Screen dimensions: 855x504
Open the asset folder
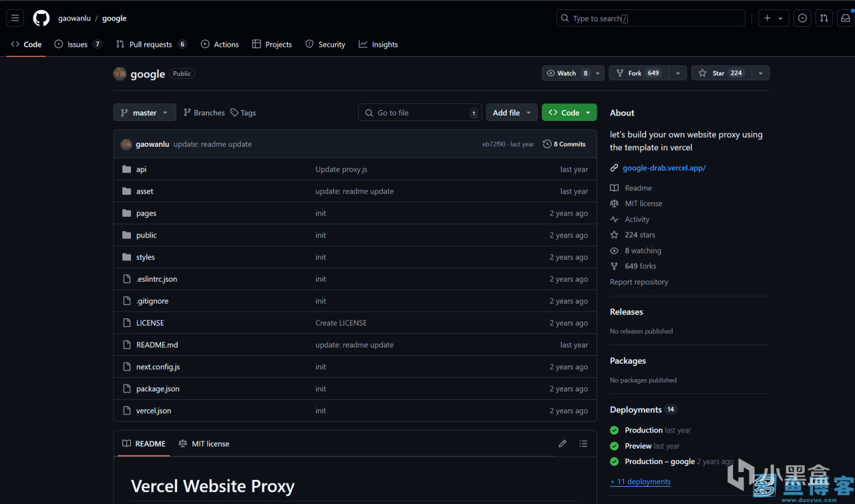[x=144, y=192]
